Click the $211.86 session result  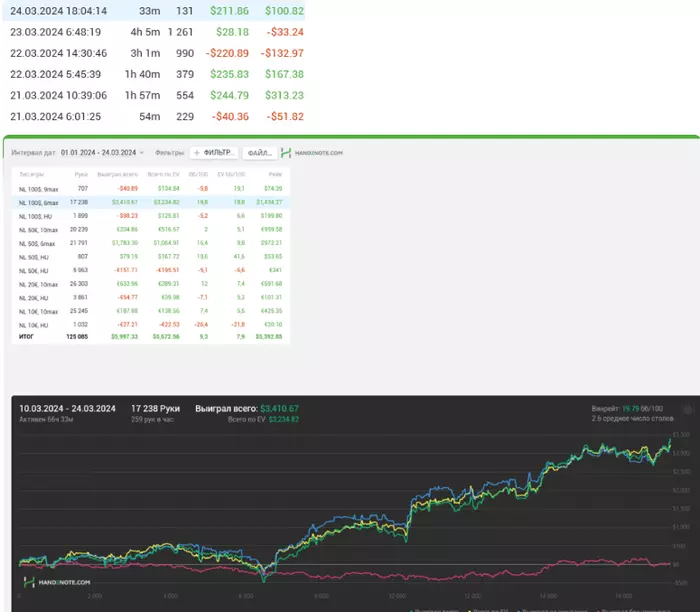click(x=229, y=11)
